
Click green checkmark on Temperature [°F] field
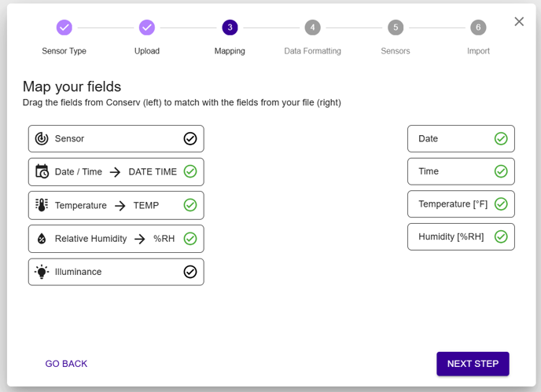click(501, 204)
